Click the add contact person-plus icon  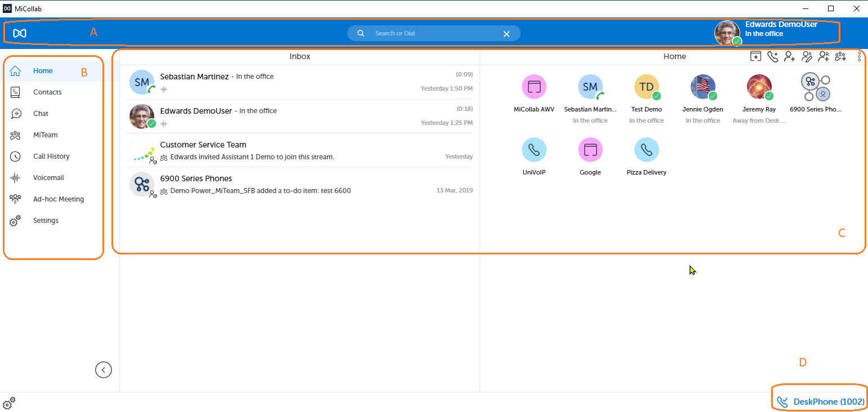coord(790,56)
